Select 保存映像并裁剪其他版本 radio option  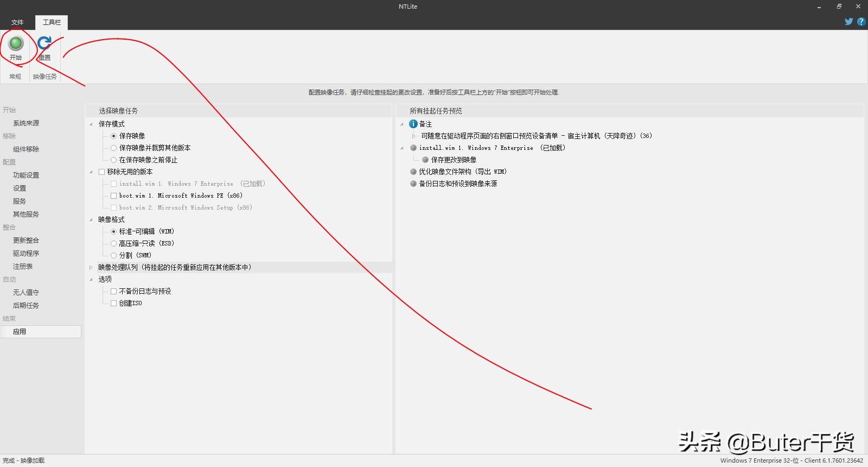click(113, 148)
